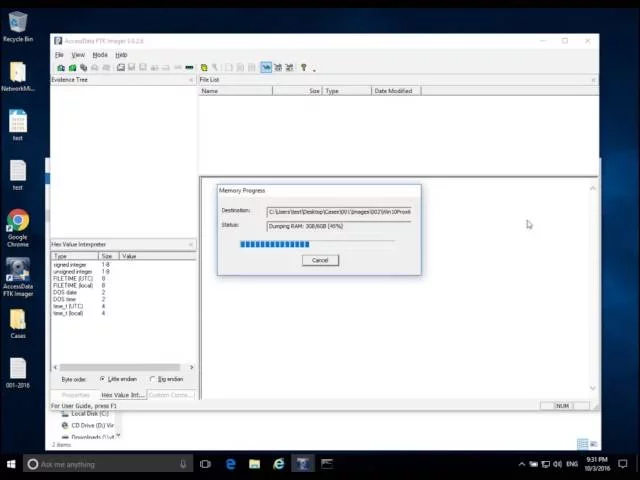The width and height of the screenshot is (640, 480).
Task: Open the File menu
Action: coord(59,55)
